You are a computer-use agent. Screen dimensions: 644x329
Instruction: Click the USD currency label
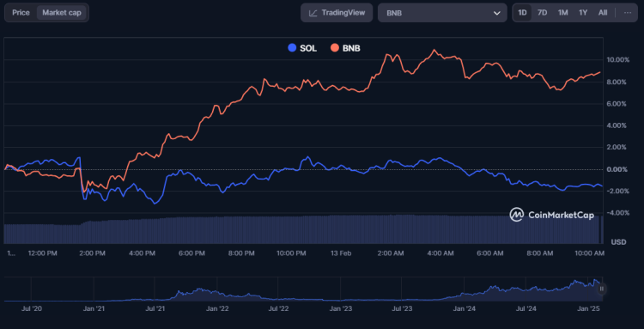click(x=618, y=242)
